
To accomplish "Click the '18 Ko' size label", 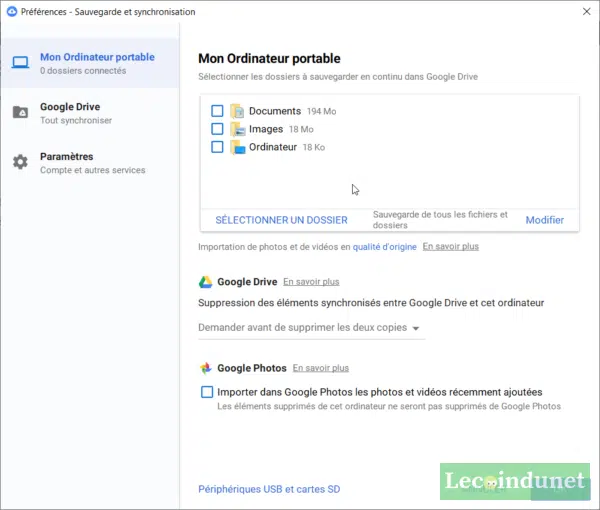I will pyautogui.click(x=314, y=147).
